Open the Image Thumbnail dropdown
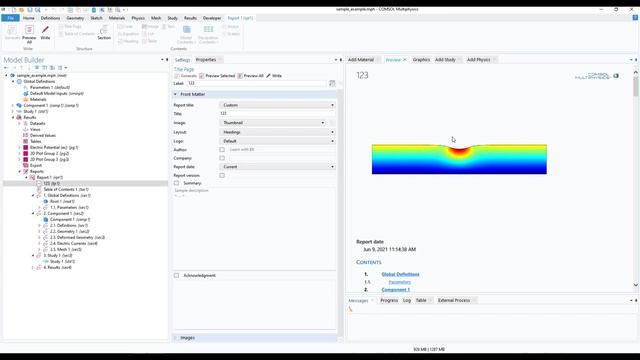Image resolution: width=640 pixels, height=360 pixels. (273, 122)
